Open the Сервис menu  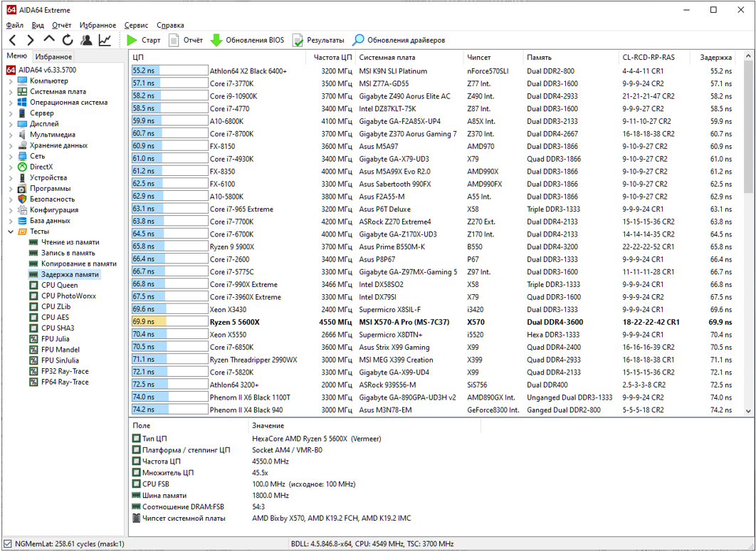point(137,25)
